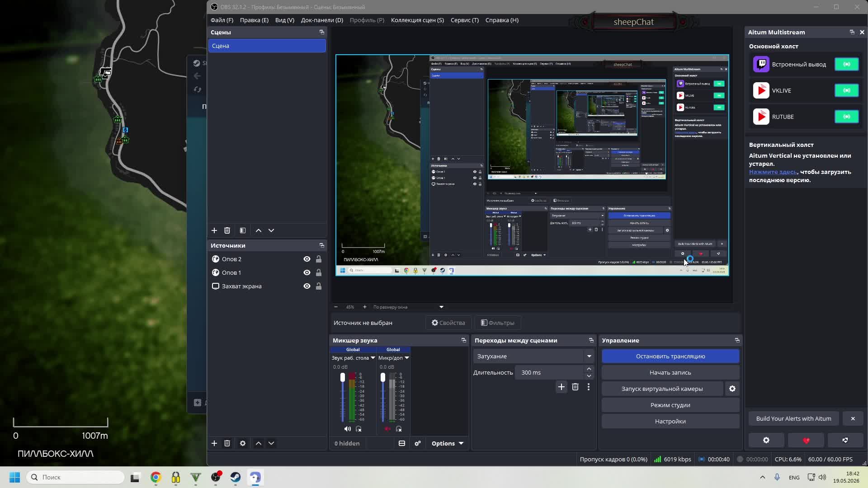
Task: Open the Файл (F) menu
Action: point(222,20)
